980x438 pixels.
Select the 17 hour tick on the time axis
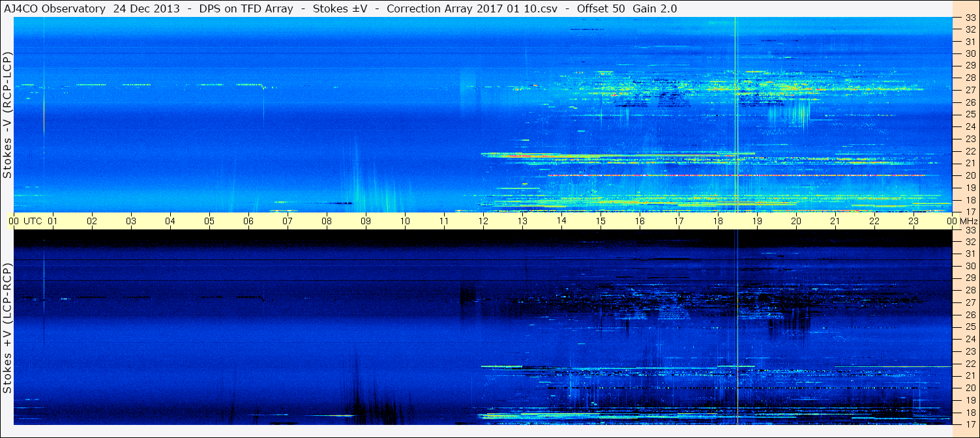click(x=679, y=221)
